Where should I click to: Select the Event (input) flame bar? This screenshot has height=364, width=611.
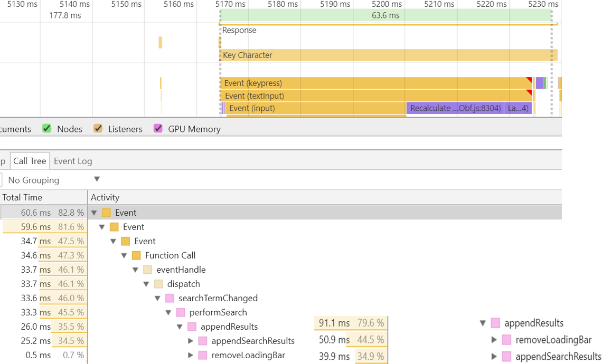(x=316, y=108)
